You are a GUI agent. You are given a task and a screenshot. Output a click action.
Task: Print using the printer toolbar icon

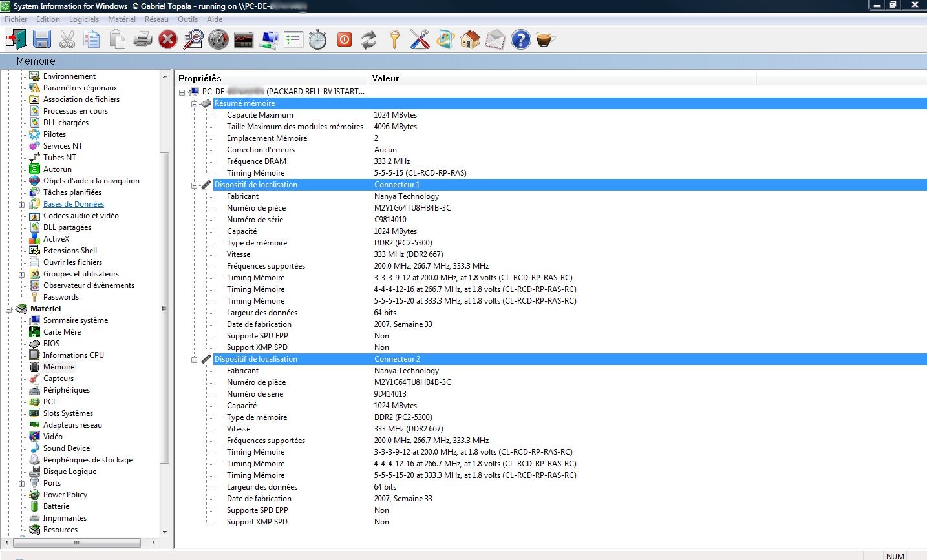pyautogui.click(x=142, y=40)
